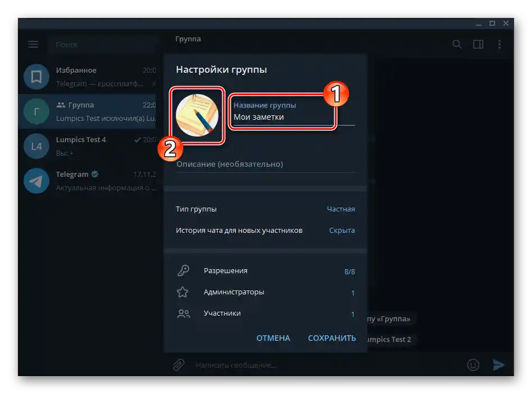Click the key icon beside Разрешения
Image resolution: width=532 pixels, height=394 pixels.
pyautogui.click(x=184, y=270)
